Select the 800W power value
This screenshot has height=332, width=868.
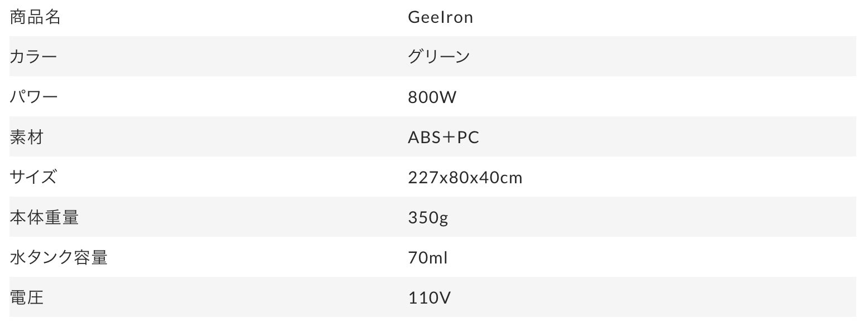point(432,97)
